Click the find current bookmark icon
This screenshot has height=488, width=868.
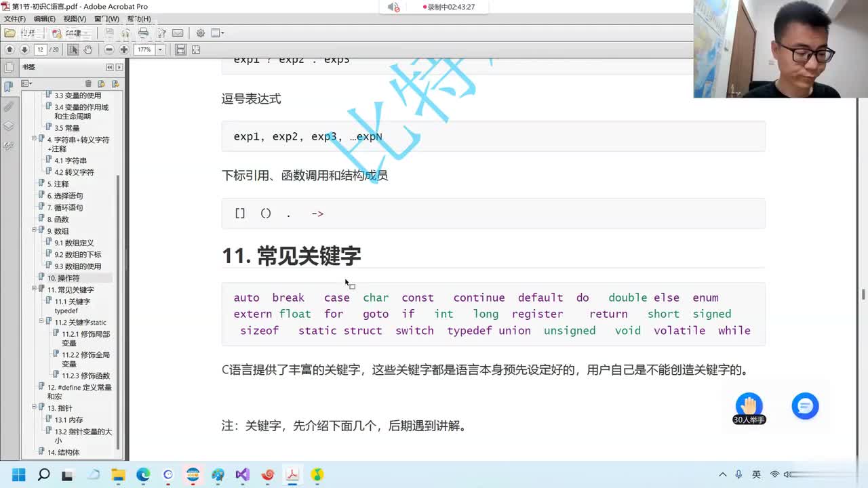(x=115, y=83)
